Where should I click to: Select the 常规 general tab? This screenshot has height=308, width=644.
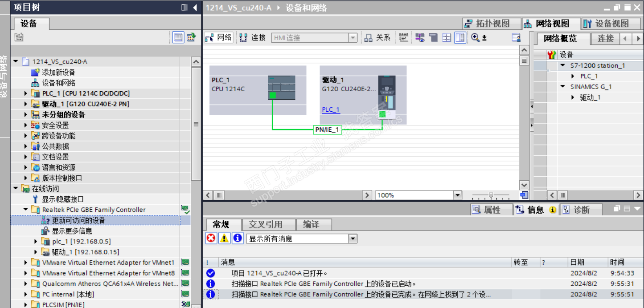[223, 224]
